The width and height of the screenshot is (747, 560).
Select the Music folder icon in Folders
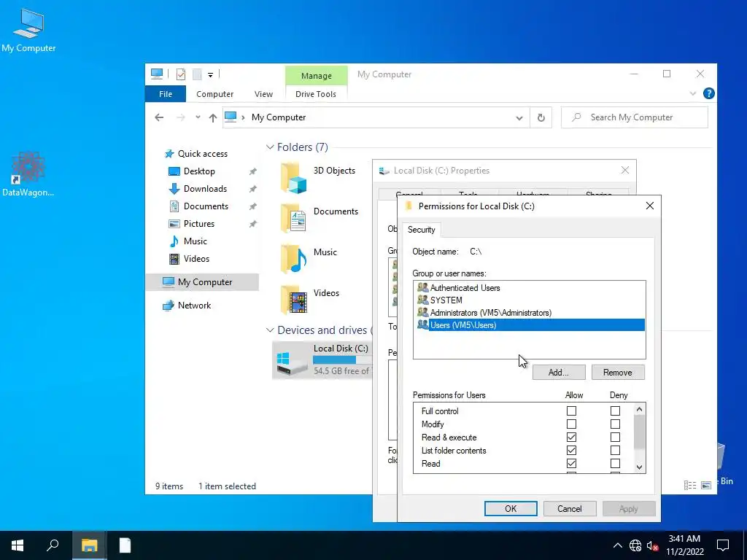(293, 260)
